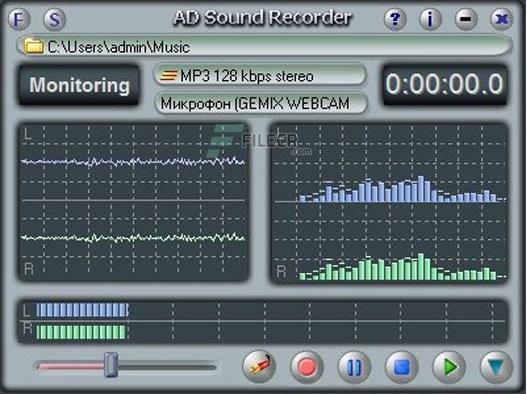Click the teal down-triangle button
This screenshot has height=394, width=527.
pyautogui.click(x=496, y=367)
